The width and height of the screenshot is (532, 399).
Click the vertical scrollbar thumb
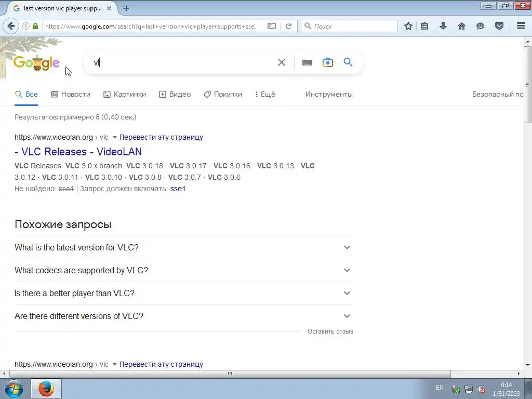click(x=527, y=84)
